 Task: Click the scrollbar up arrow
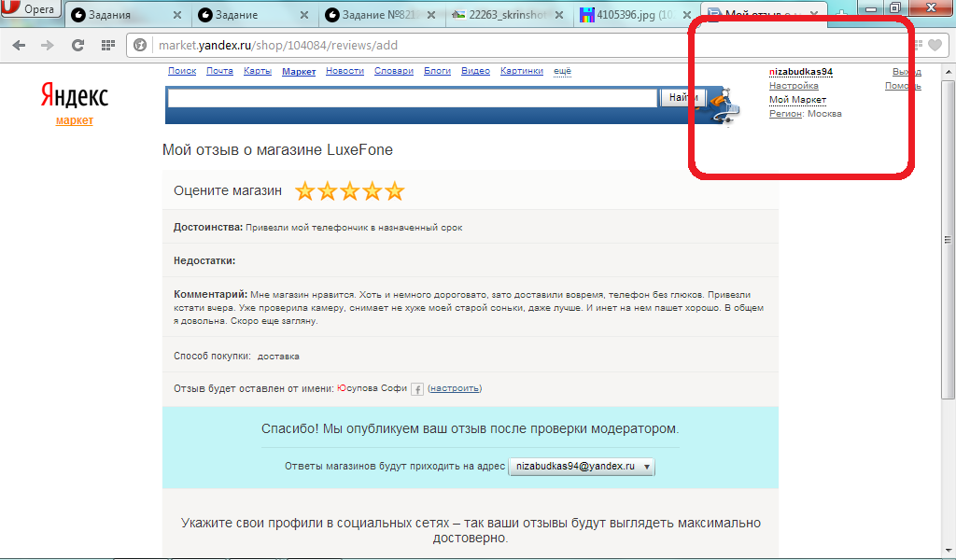tap(948, 71)
